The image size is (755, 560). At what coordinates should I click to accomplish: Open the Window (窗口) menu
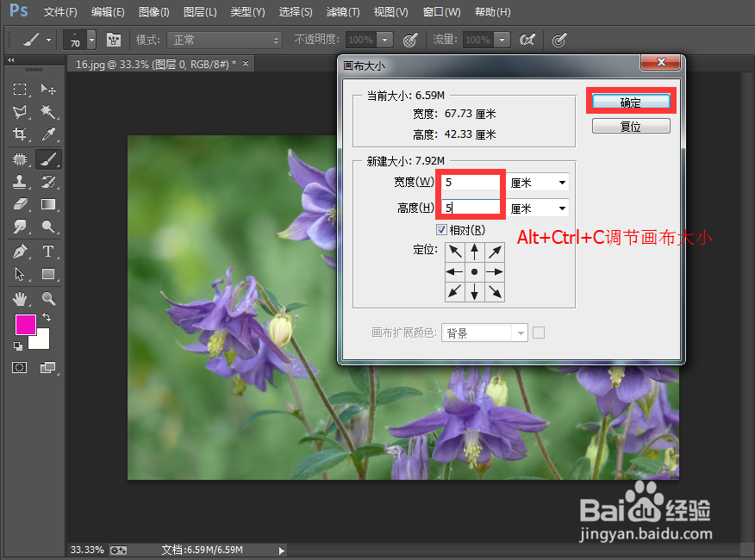(x=441, y=12)
